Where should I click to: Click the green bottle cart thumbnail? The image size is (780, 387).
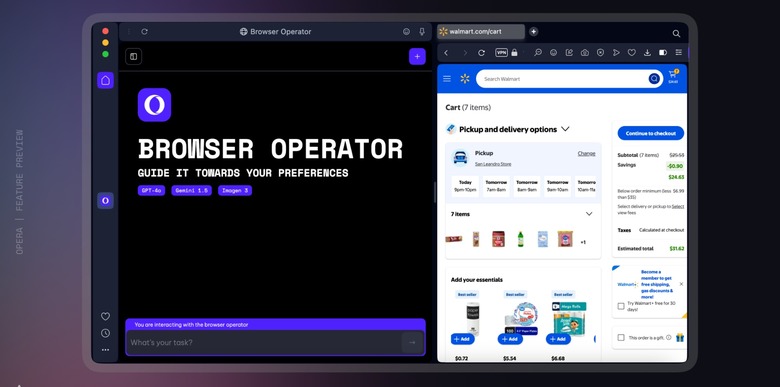click(x=520, y=239)
